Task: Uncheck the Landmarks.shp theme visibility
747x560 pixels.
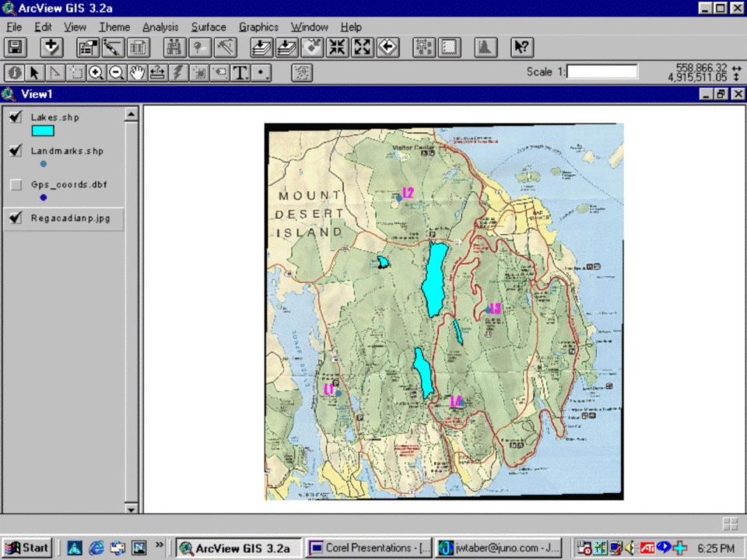Action: 16,150
